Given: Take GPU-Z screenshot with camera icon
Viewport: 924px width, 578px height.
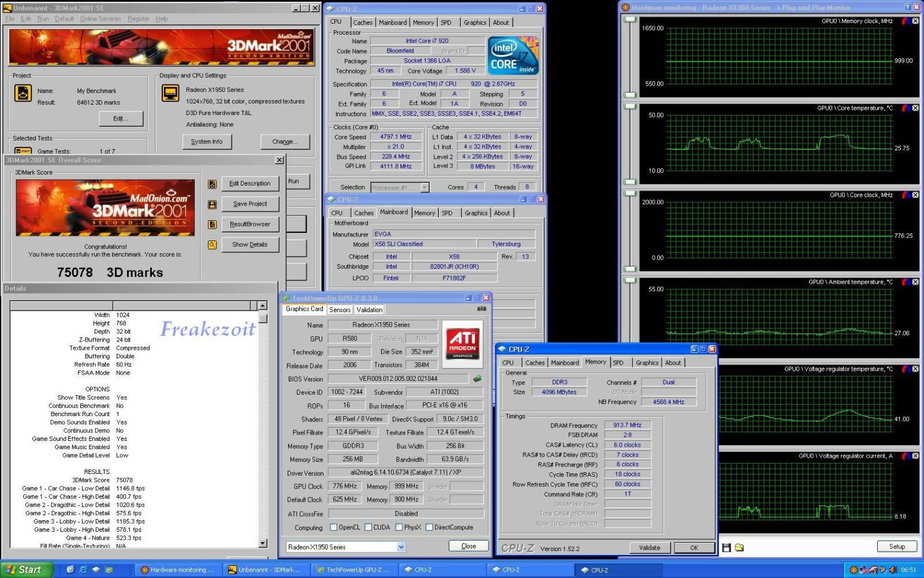Looking at the screenshot, I should (x=481, y=309).
